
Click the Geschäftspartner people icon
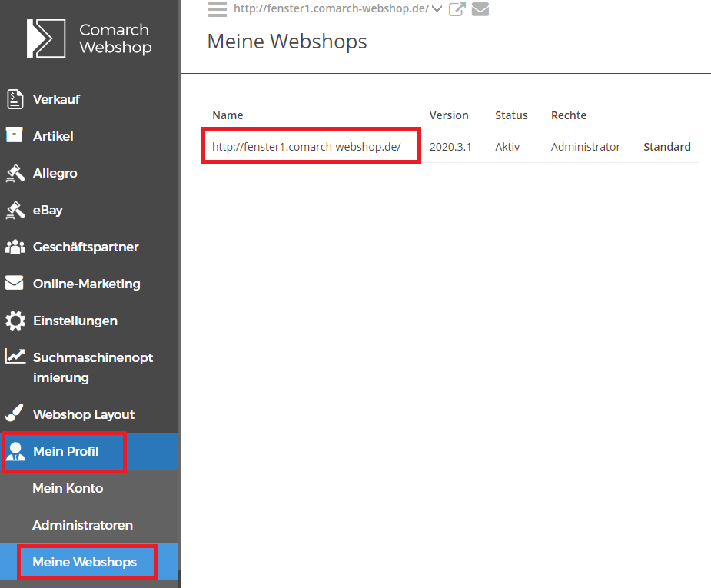pos(15,247)
